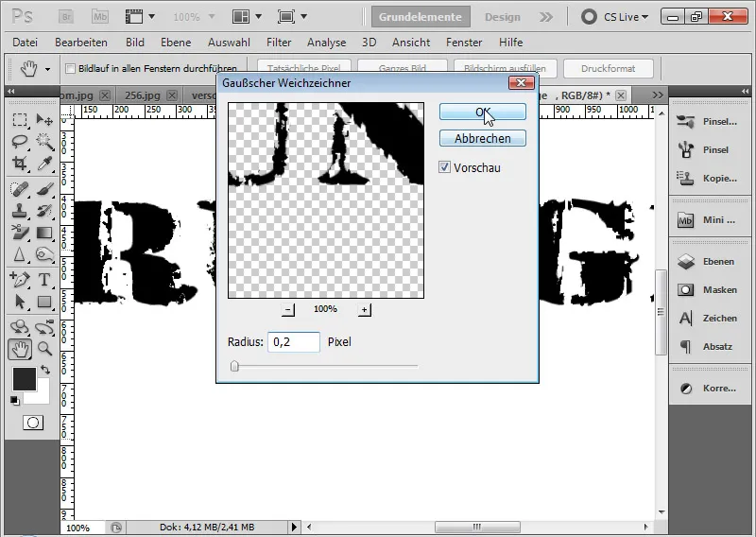Image resolution: width=756 pixels, height=537 pixels.
Task: Swap foreground and background colors
Action: pyautogui.click(x=45, y=370)
